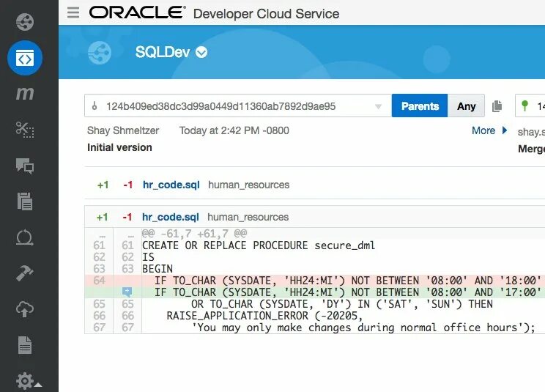
Task: Click human_resources path in summary row
Action: 249,185
